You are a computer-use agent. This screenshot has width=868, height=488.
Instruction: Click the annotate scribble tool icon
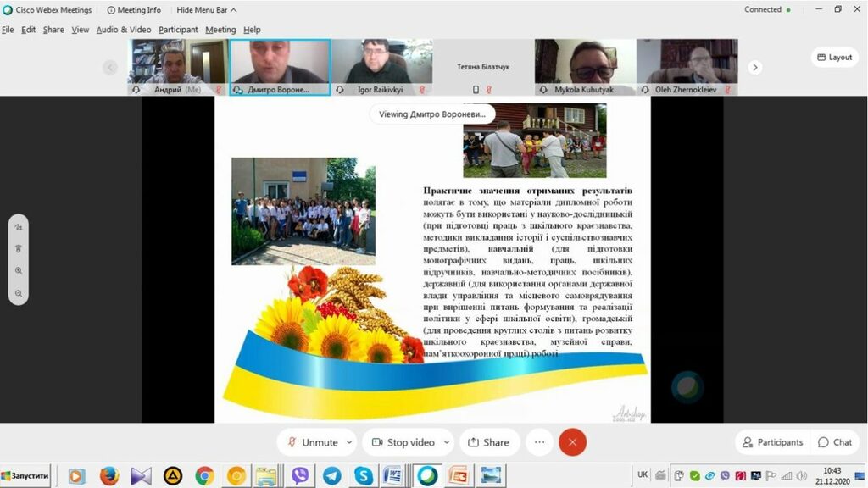pos(19,227)
